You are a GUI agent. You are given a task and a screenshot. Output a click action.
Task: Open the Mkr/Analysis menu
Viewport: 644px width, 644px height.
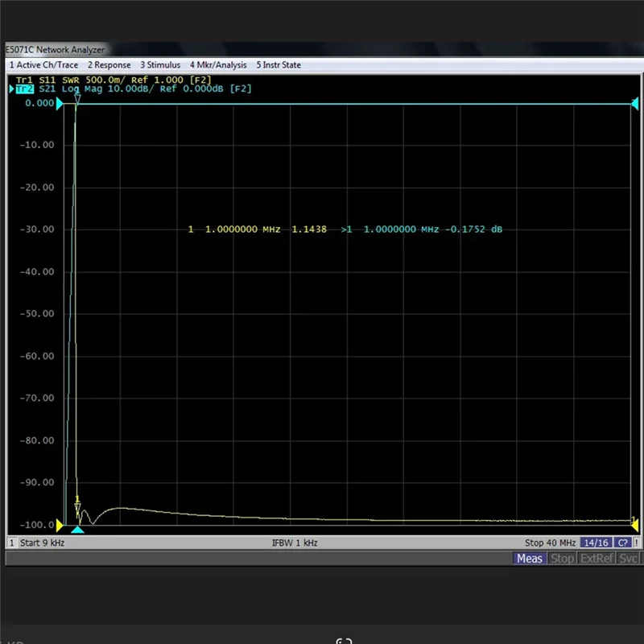pos(218,64)
